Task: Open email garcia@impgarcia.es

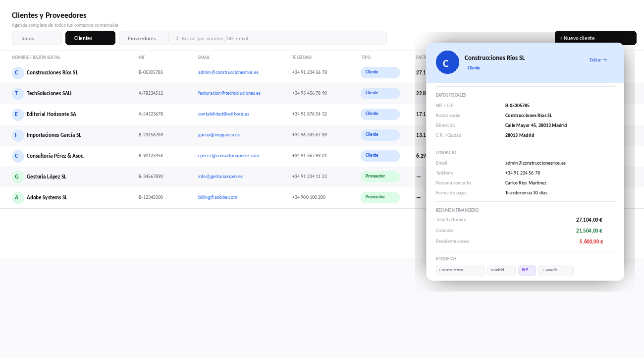Action: point(219,135)
